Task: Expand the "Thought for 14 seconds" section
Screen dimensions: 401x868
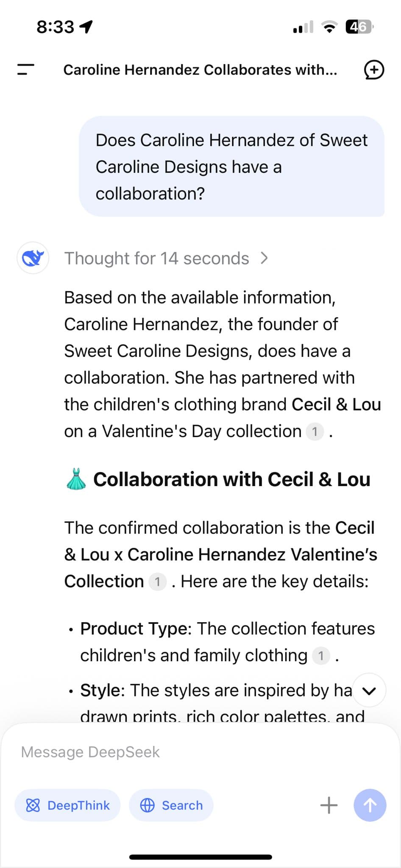Action: [166, 258]
